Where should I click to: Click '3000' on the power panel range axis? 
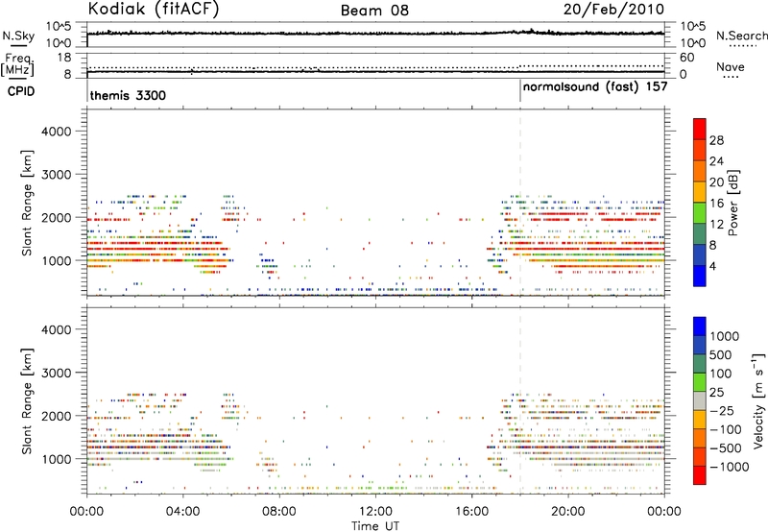[x=57, y=175]
